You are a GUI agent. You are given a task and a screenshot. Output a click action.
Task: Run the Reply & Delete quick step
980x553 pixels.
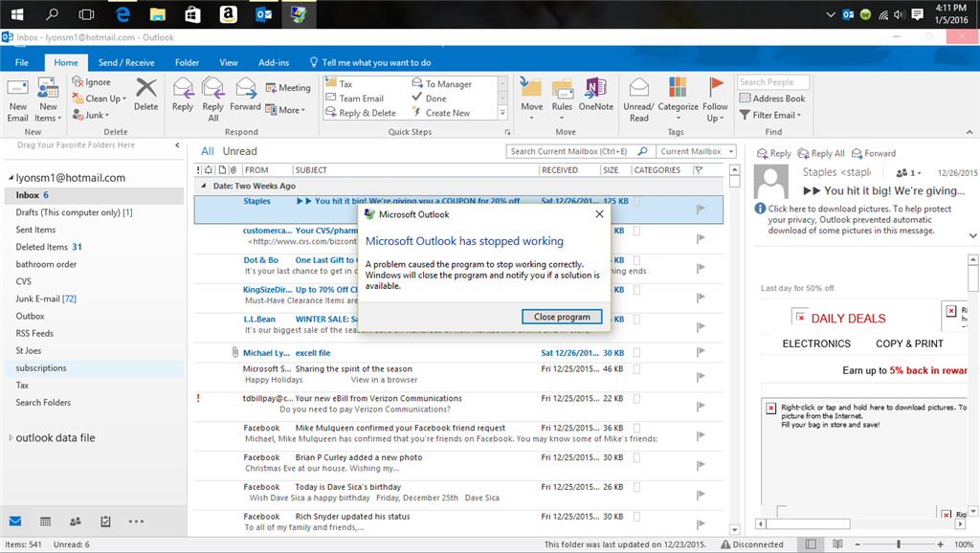click(361, 113)
